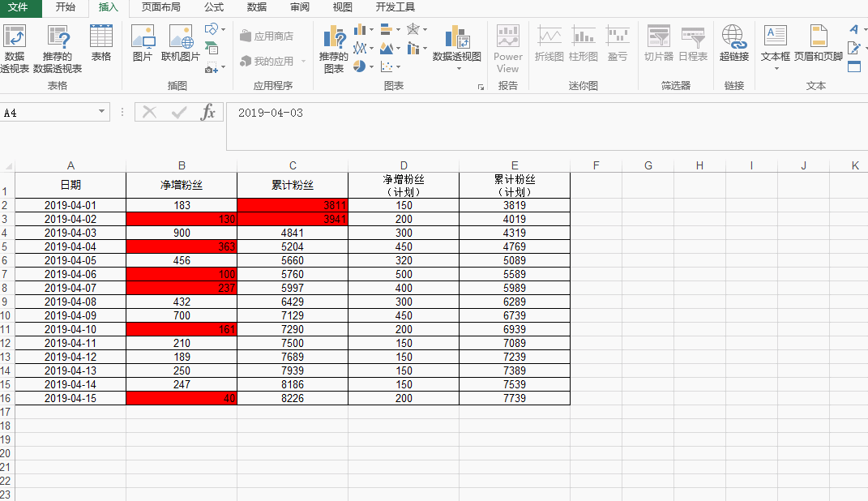The height and width of the screenshot is (501, 868).
Task: Select cell with value 8226
Action: coord(293,398)
